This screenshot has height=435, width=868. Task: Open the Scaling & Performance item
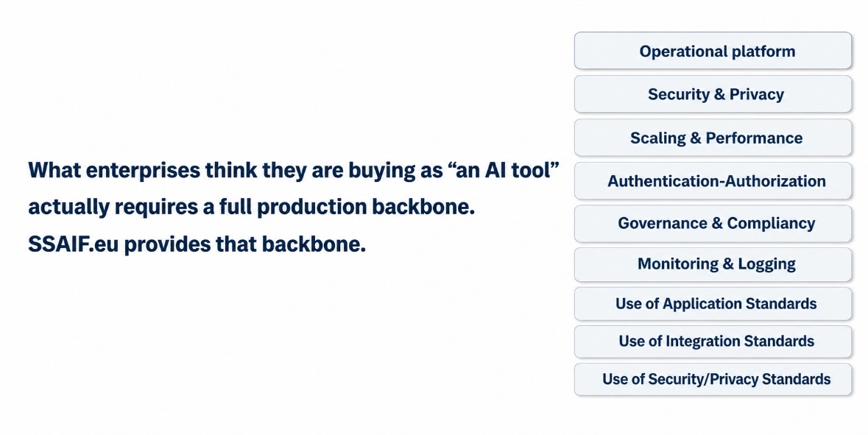(713, 138)
